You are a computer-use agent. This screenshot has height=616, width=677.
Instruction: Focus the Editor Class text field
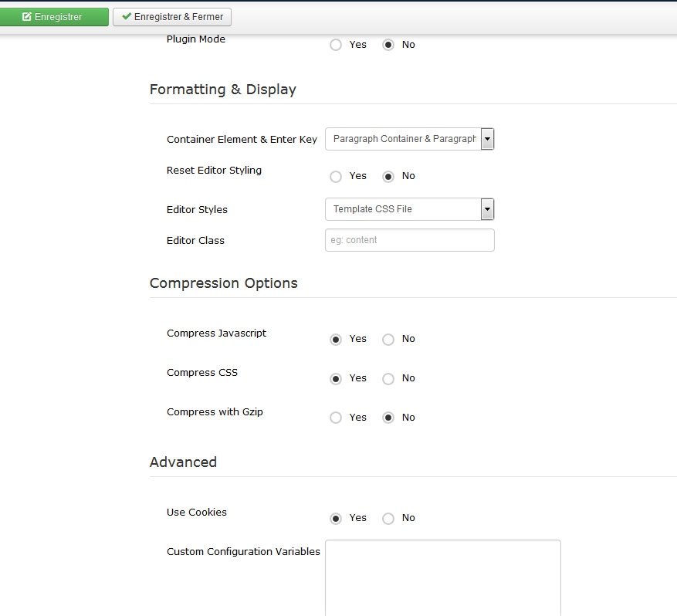(409, 240)
